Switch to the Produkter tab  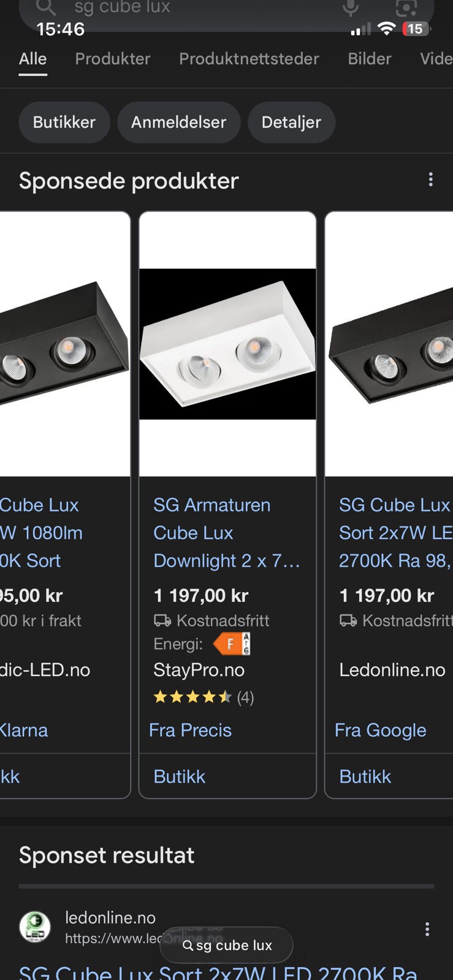112,59
